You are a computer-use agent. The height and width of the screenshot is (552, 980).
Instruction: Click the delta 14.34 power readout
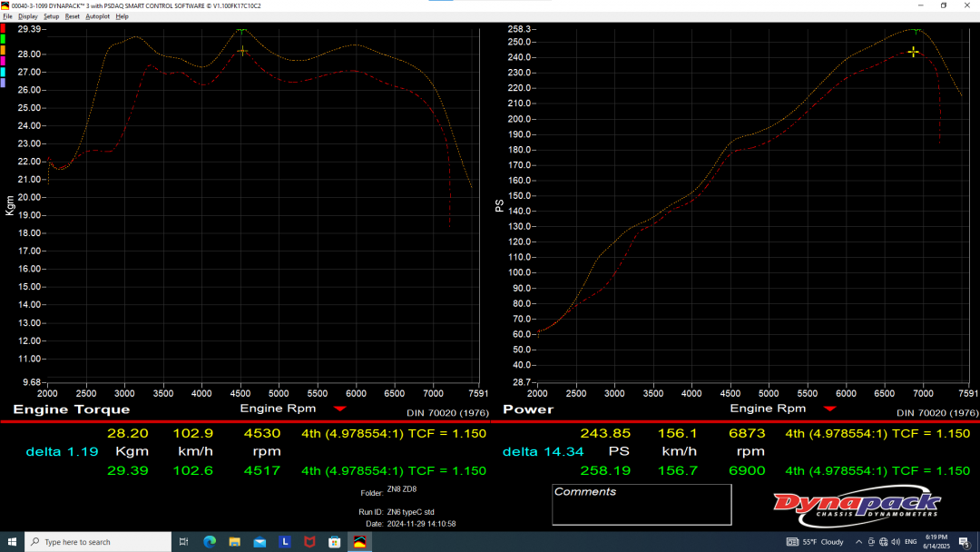[544, 451]
